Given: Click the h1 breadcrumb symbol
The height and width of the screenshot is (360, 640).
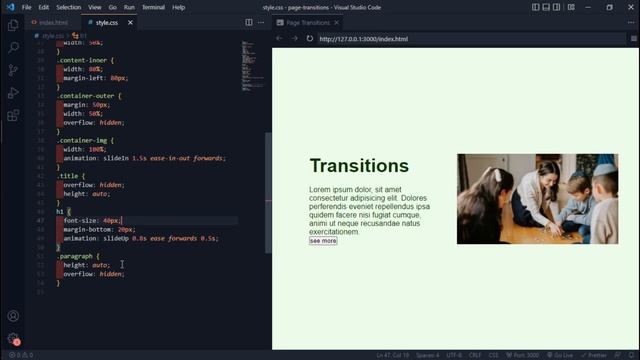Looking at the screenshot, I should click(x=80, y=36).
